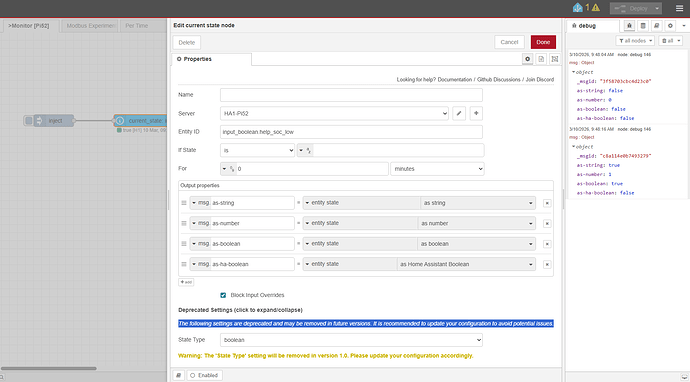
Task: Open the debug filter 'all nodes' dropdown
Action: (635, 41)
